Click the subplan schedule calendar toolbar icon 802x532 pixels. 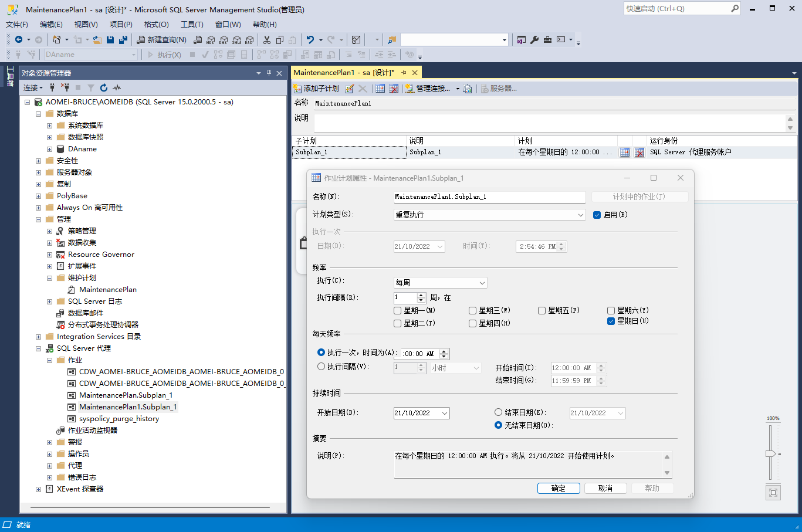pos(380,89)
